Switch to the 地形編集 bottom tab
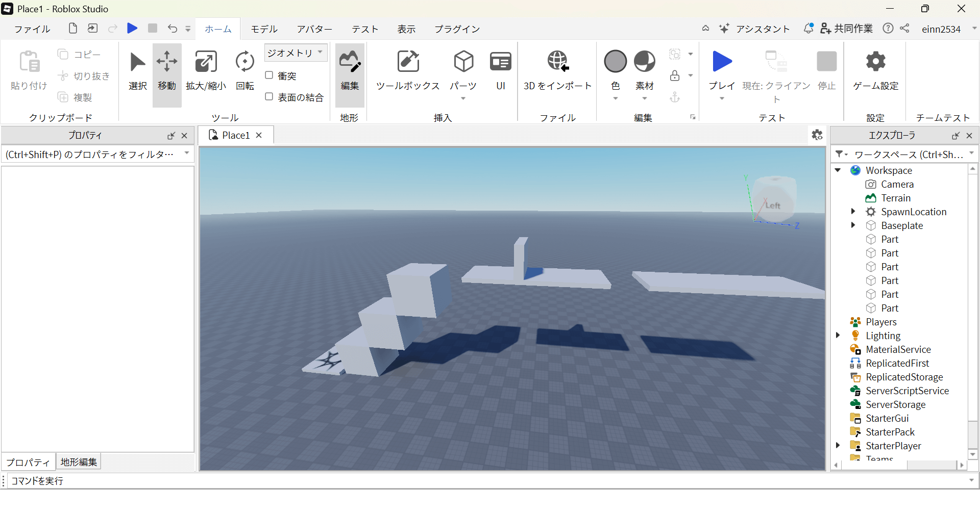980x514 pixels. [79, 462]
